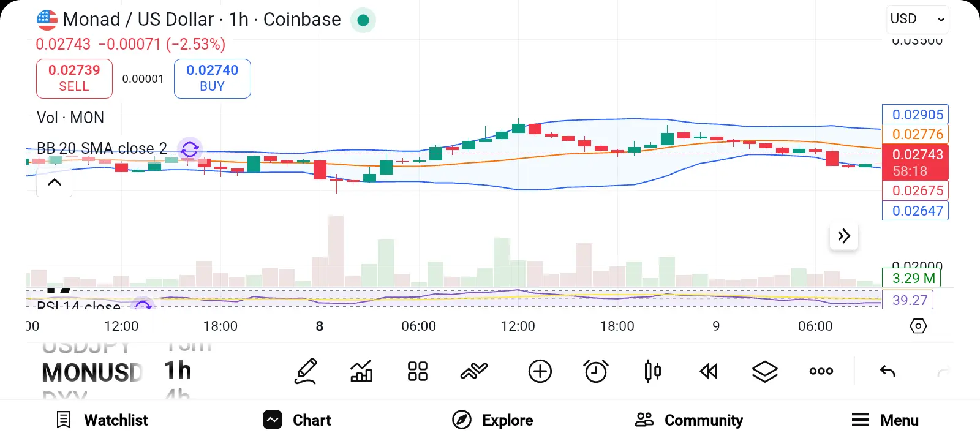Open the layout grid templates icon
This screenshot has width=980, height=441.
418,371
